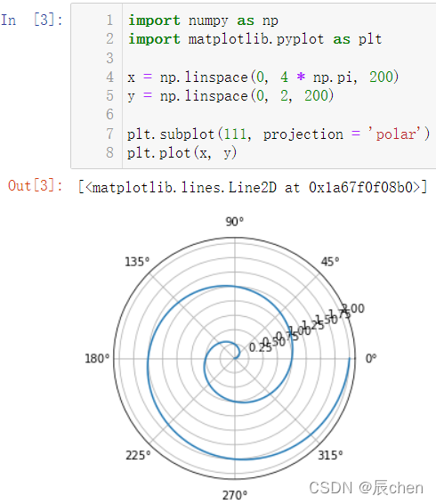
Task: Click the plt.subplot polar projection line
Action: (279, 134)
